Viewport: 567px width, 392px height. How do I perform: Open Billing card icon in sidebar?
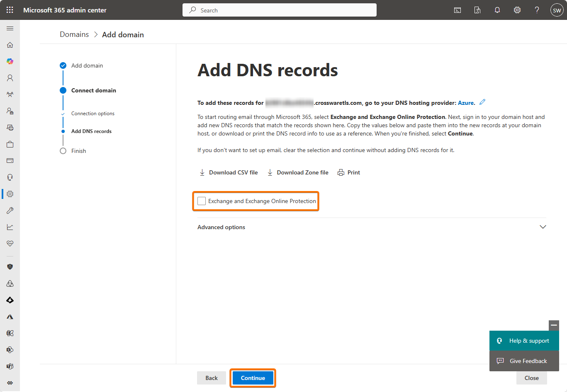tap(10, 161)
